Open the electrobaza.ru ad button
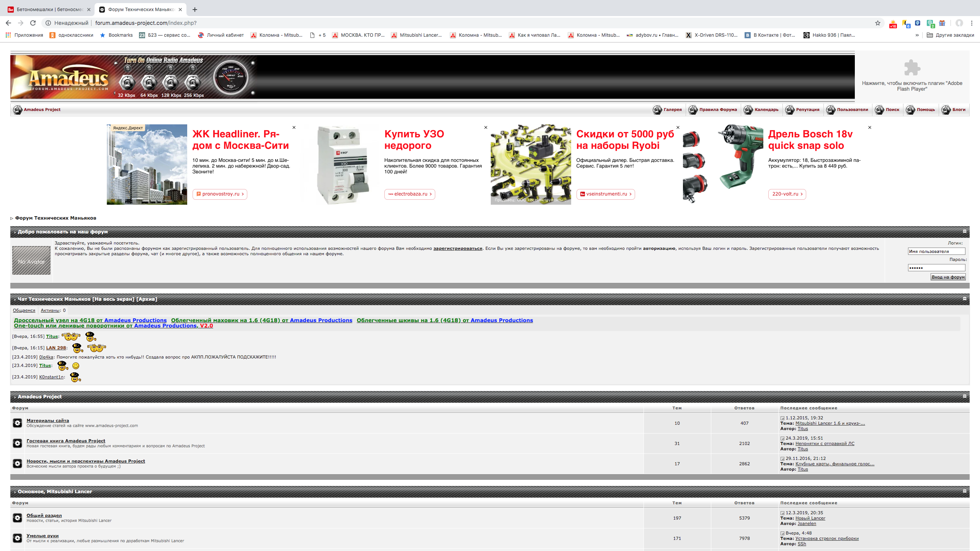Image resolution: width=980 pixels, height=551 pixels. pos(410,194)
